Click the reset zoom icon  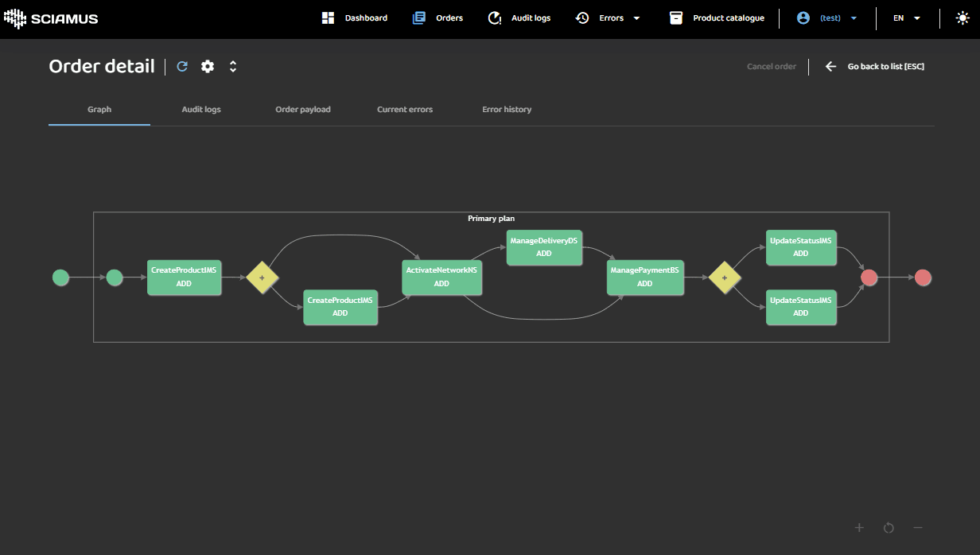pyautogui.click(x=889, y=528)
